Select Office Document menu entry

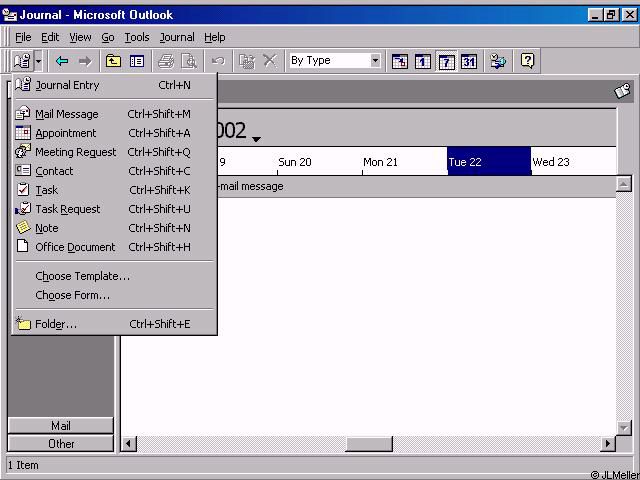pyautogui.click(x=114, y=247)
